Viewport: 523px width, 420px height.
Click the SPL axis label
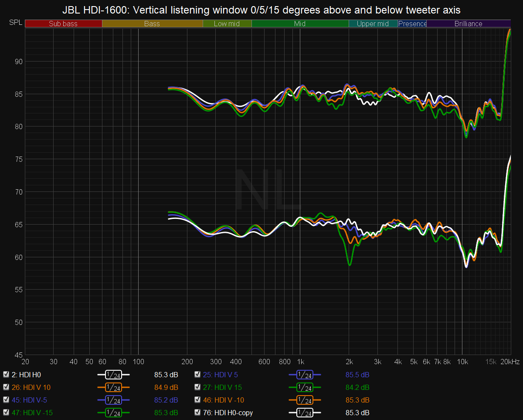point(15,23)
